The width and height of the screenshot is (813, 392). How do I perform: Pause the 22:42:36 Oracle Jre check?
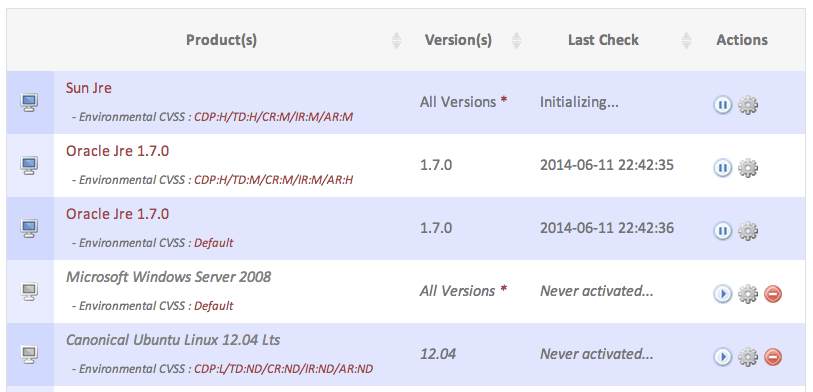click(722, 231)
